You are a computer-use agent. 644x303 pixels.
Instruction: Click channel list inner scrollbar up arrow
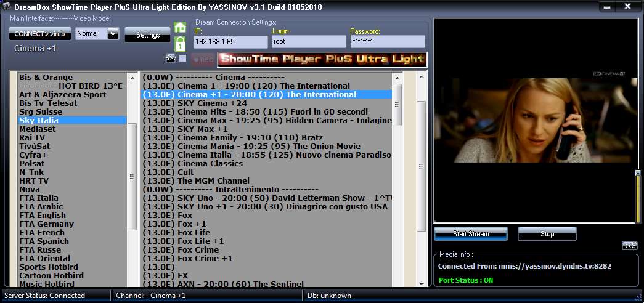point(397,78)
